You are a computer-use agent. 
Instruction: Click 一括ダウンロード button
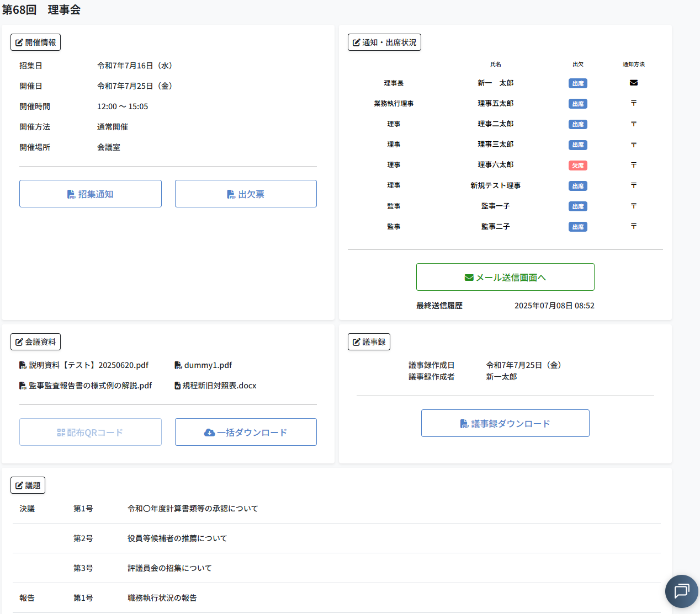pyautogui.click(x=246, y=433)
